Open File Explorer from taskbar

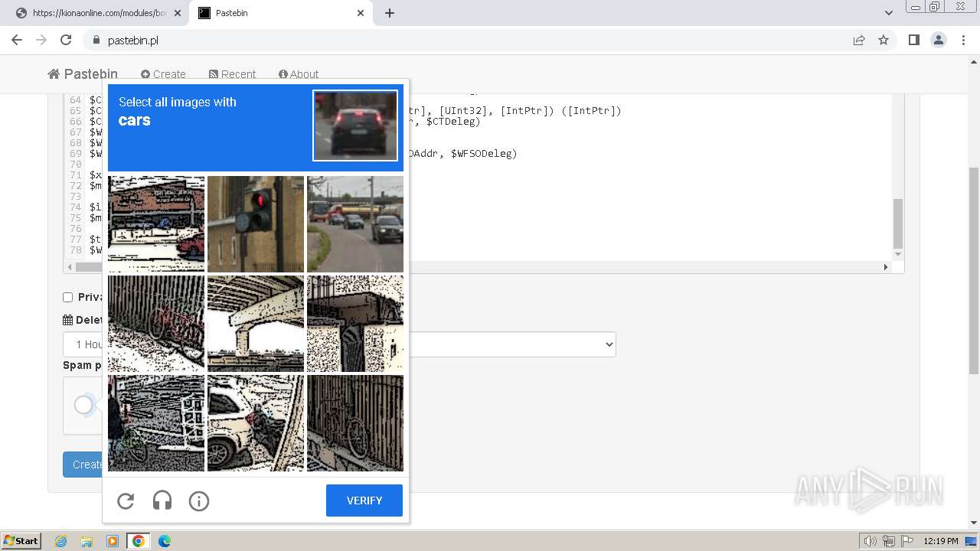pyautogui.click(x=87, y=541)
